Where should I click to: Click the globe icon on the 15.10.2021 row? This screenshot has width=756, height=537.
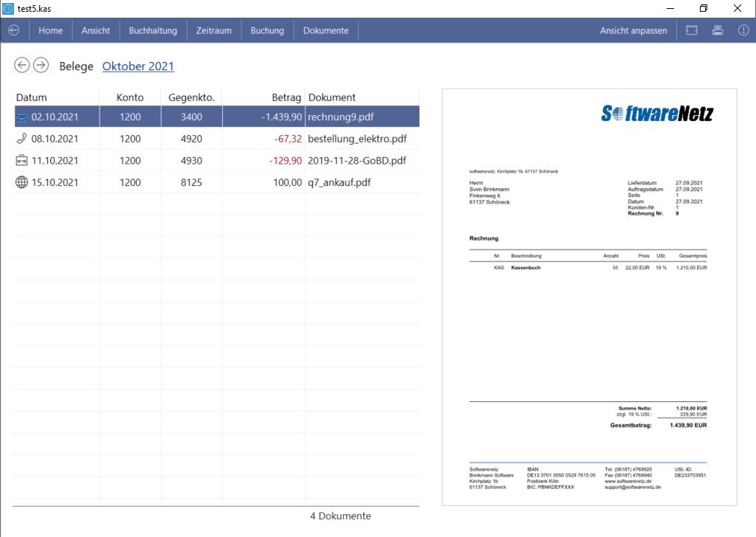[x=22, y=182]
